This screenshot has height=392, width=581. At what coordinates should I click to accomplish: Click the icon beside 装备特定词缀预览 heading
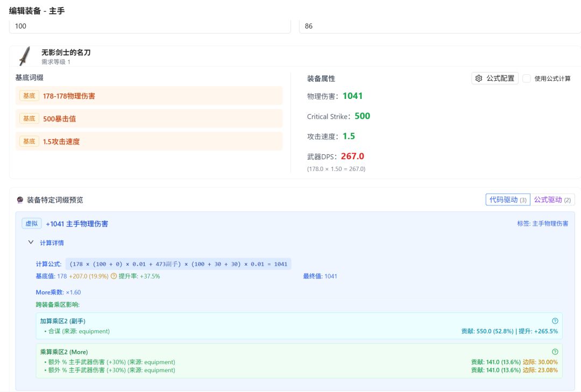tap(20, 200)
